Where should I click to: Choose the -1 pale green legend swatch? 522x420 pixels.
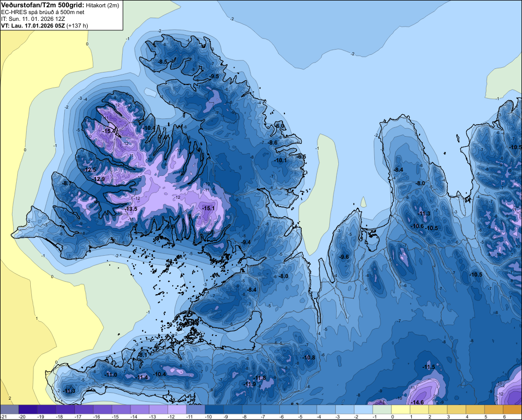(382, 410)
